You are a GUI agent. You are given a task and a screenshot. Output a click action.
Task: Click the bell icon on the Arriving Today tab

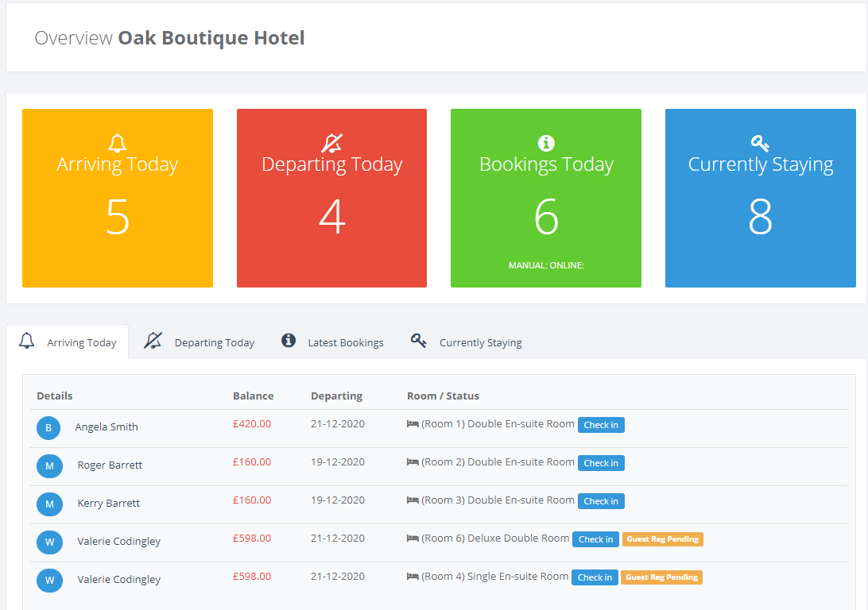click(26, 341)
